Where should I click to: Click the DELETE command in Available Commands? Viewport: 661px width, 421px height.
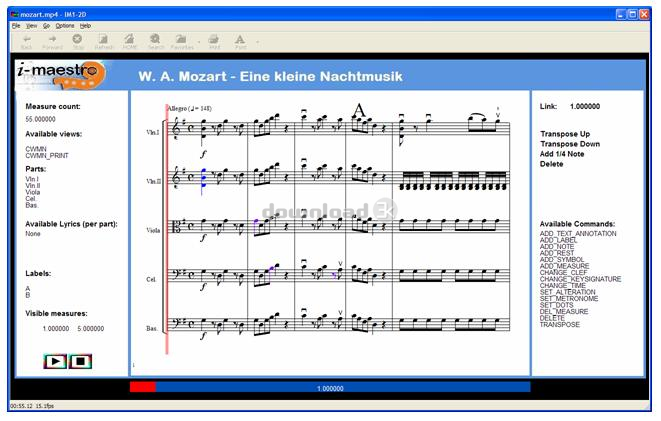tap(552, 318)
